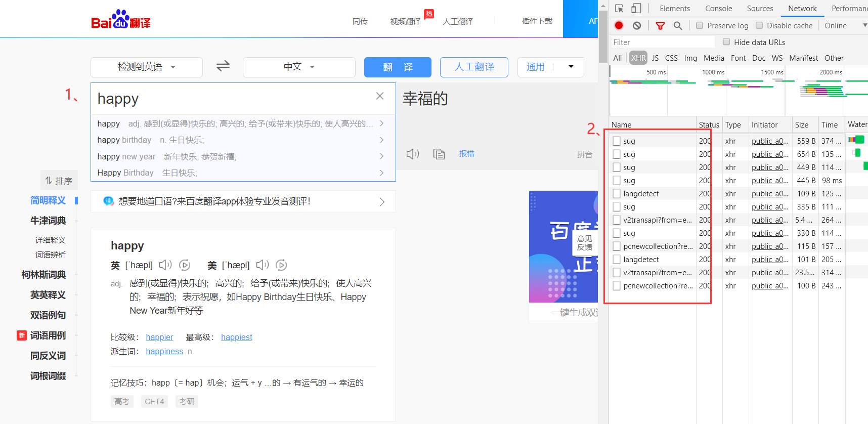The height and width of the screenshot is (424, 868).
Task: Open the happiness link
Action: coord(164,351)
